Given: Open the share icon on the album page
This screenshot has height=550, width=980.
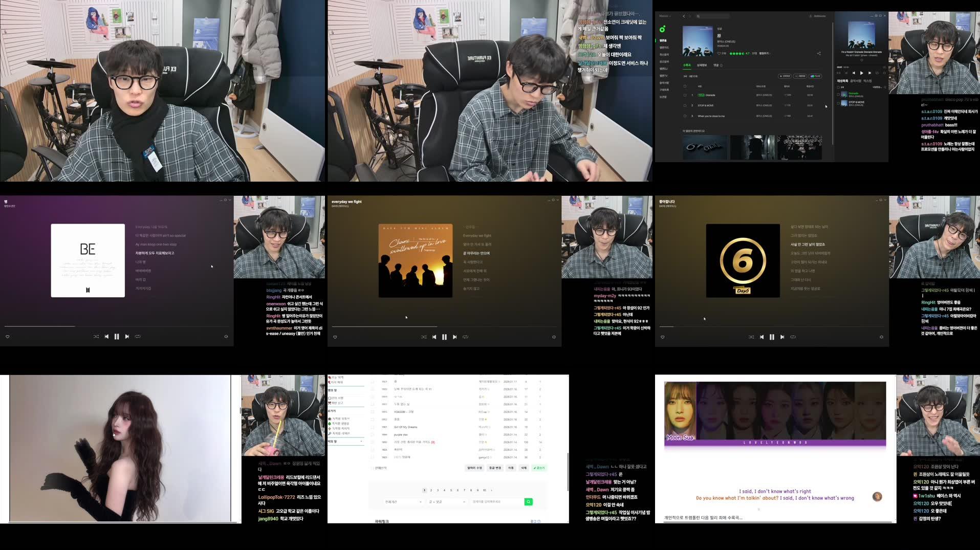Looking at the screenshot, I should pyautogui.click(x=819, y=54).
